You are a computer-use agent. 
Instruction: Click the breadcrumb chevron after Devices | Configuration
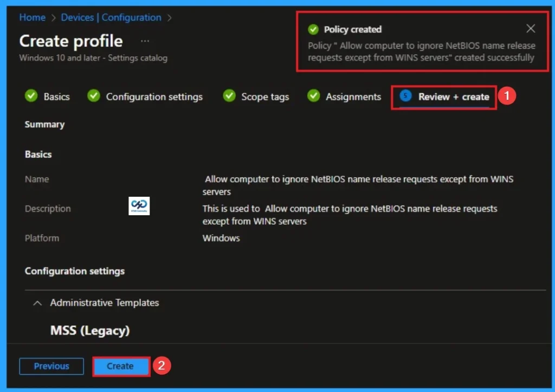pyautogui.click(x=170, y=17)
